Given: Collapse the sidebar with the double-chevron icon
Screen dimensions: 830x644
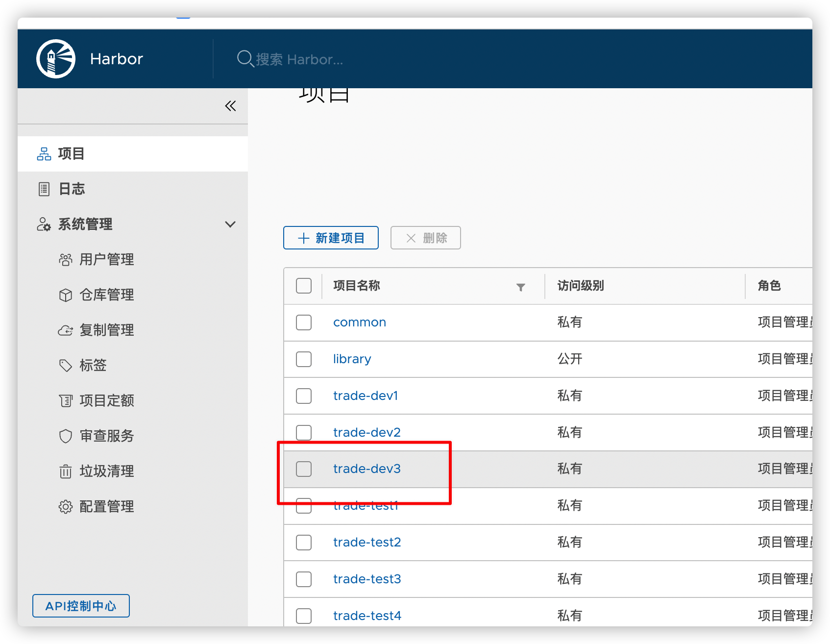Looking at the screenshot, I should 230,106.
